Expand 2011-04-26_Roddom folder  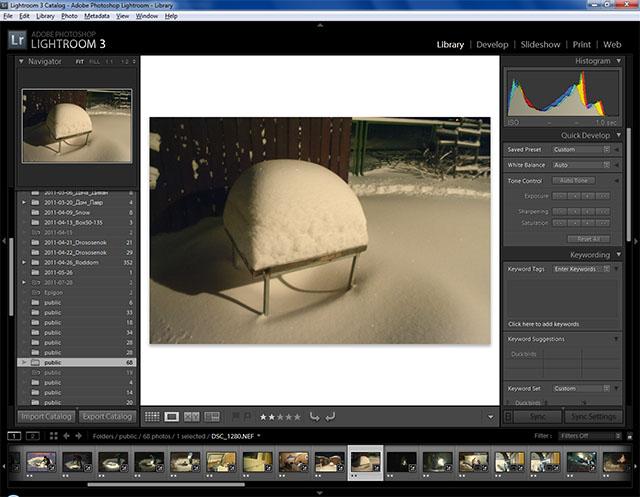pyautogui.click(x=24, y=262)
